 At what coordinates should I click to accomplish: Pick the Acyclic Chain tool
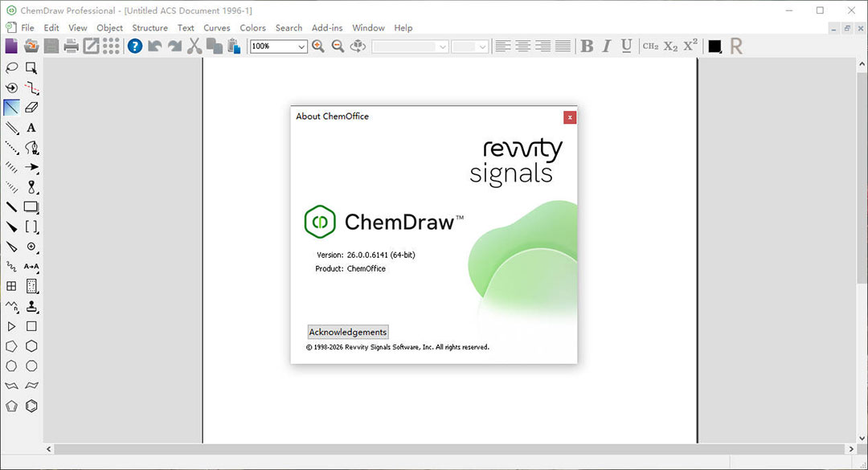(x=11, y=306)
